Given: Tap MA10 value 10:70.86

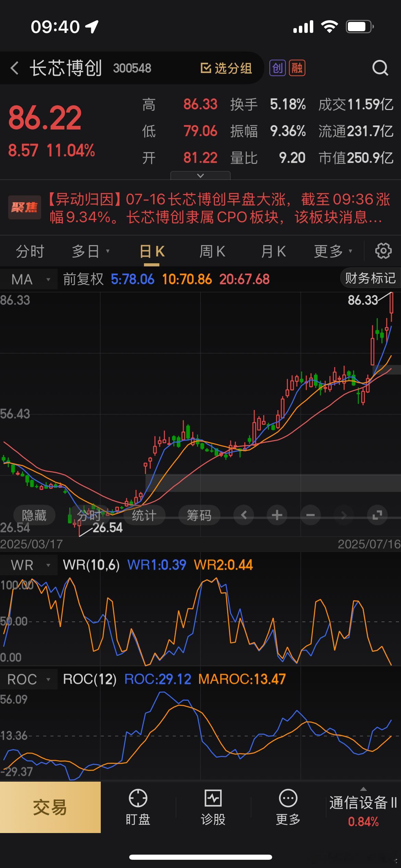Looking at the screenshot, I should pyautogui.click(x=187, y=279).
